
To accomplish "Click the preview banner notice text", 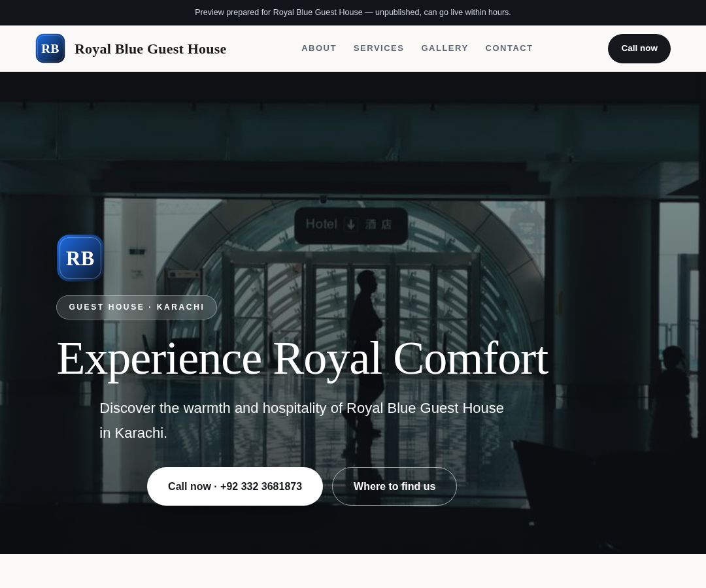I will tap(353, 12).
